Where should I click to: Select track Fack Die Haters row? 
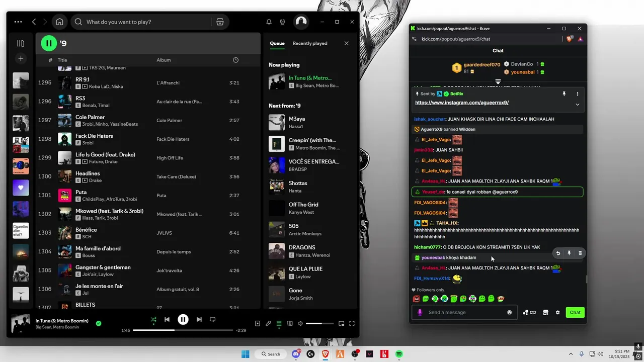(147, 139)
